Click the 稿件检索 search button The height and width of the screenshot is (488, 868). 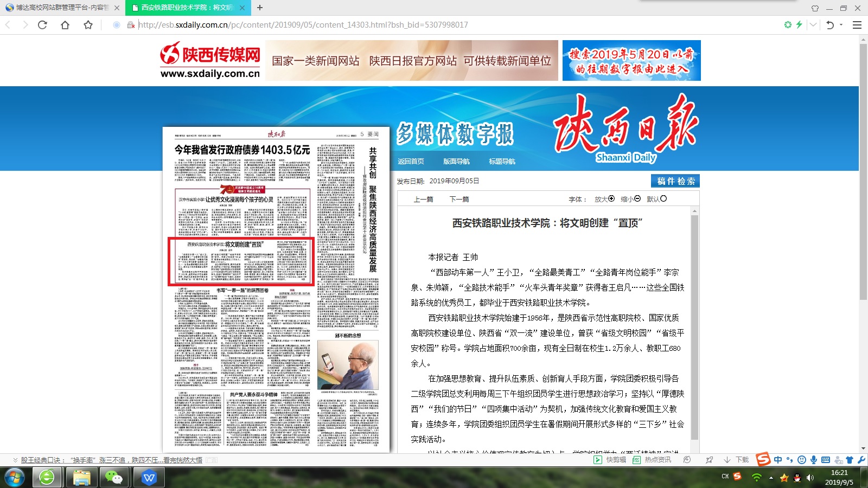(x=675, y=181)
